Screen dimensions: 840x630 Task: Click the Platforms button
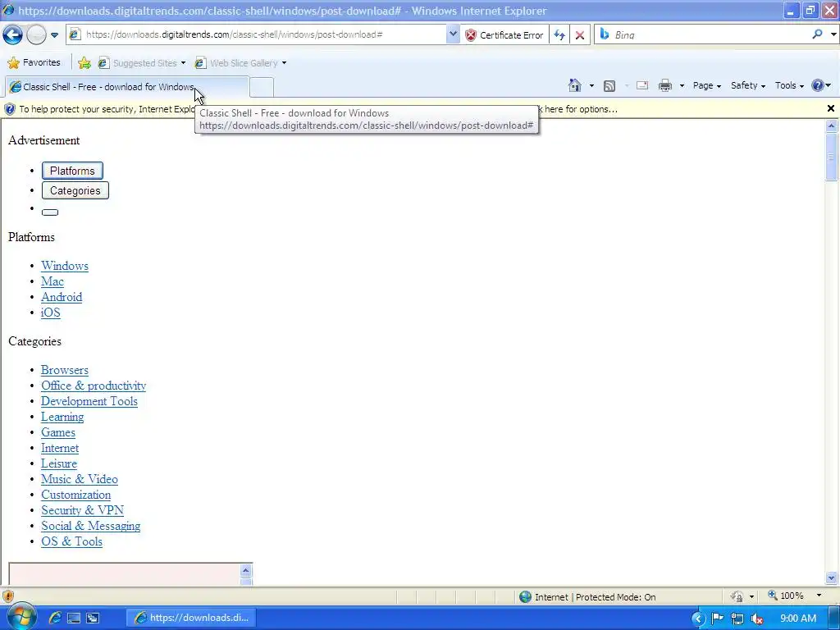tap(72, 171)
